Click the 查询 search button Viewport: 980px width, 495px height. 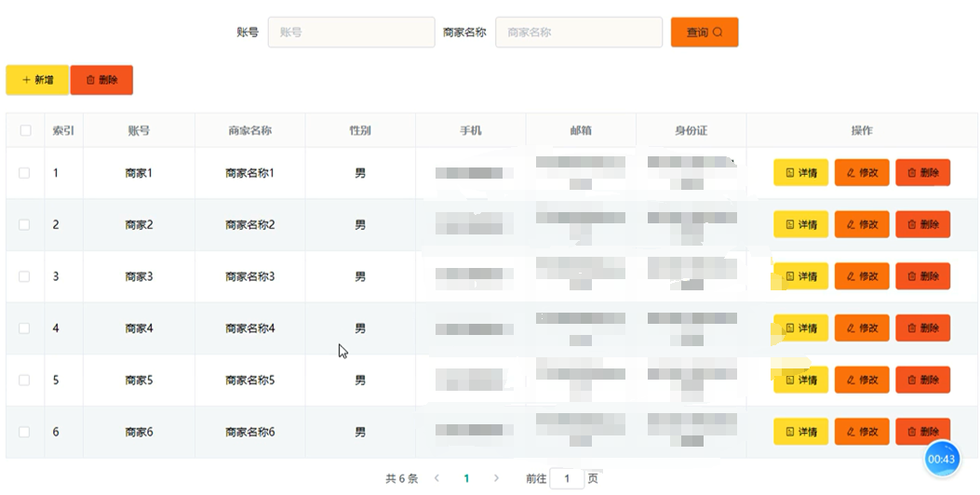click(x=705, y=32)
